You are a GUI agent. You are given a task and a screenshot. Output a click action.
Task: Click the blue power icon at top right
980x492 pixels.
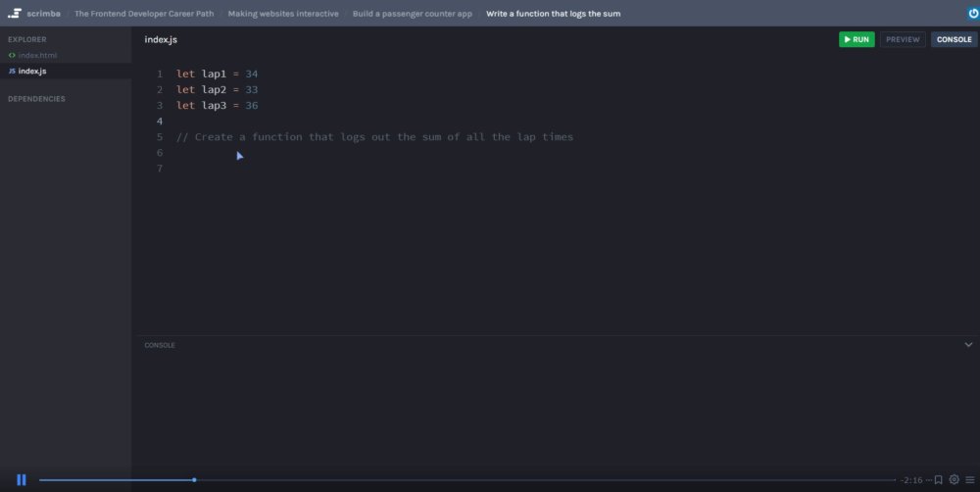[972, 13]
